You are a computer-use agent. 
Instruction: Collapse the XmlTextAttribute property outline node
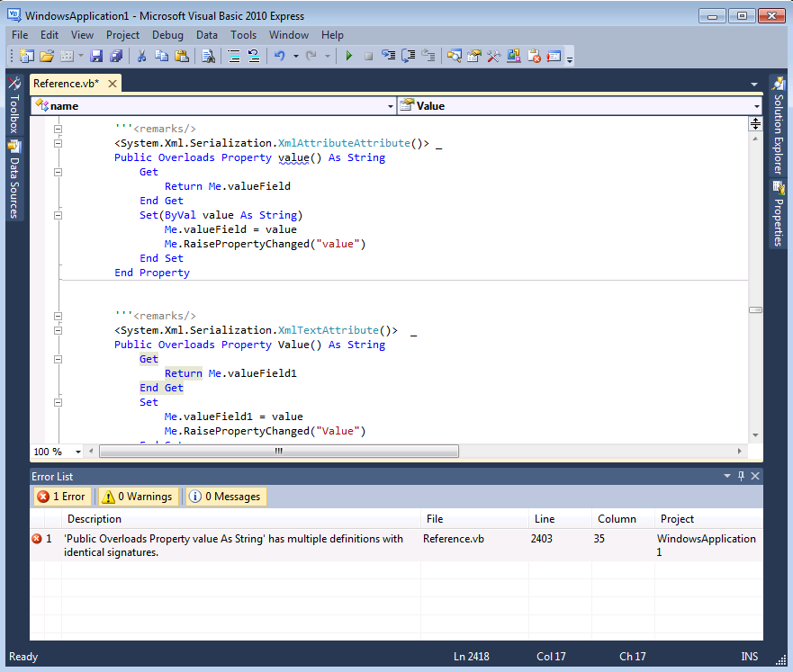[x=59, y=330]
